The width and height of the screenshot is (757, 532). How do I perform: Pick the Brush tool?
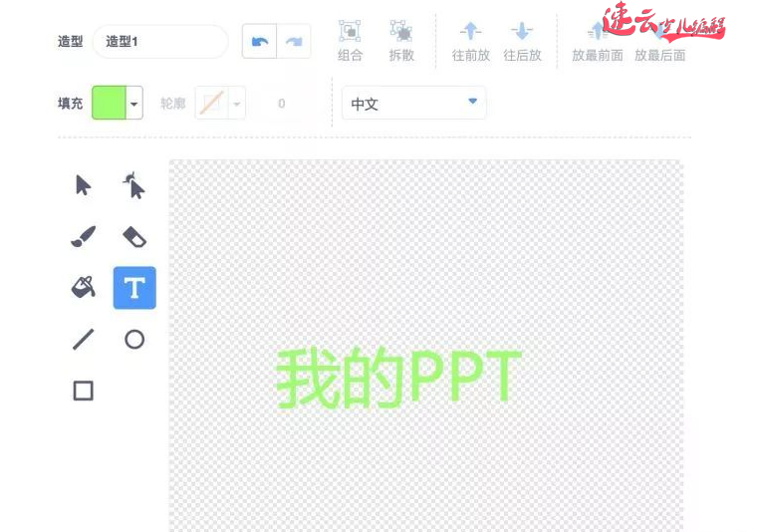point(84,236)
